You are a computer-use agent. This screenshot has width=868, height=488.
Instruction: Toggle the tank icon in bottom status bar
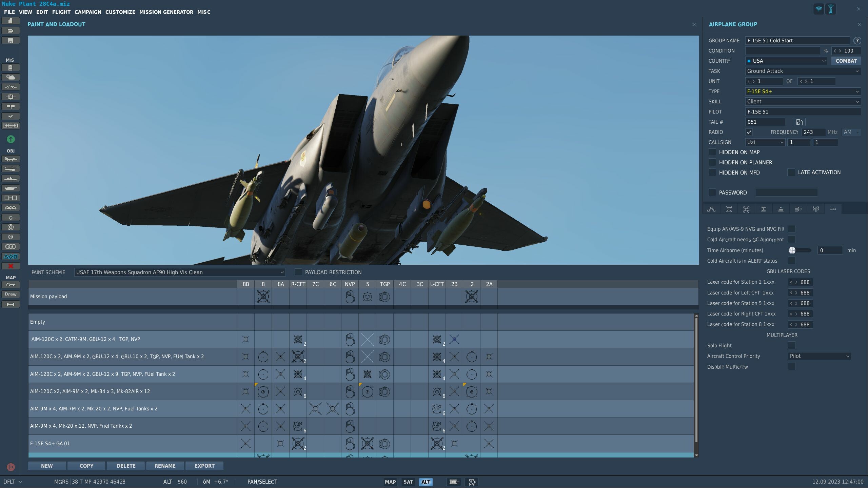(454, 482)
